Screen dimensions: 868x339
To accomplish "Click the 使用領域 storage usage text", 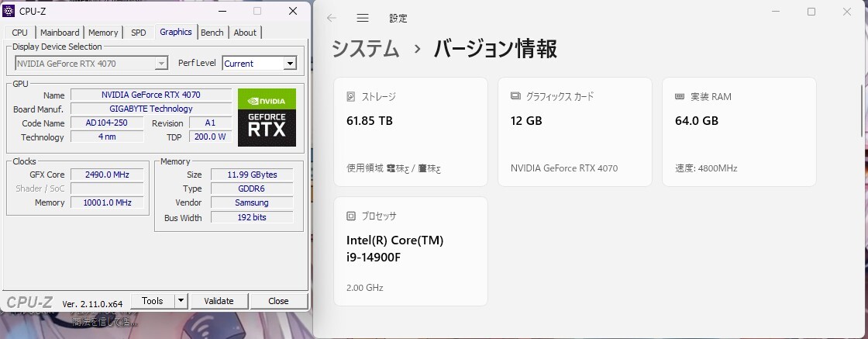I will point(394,168).
